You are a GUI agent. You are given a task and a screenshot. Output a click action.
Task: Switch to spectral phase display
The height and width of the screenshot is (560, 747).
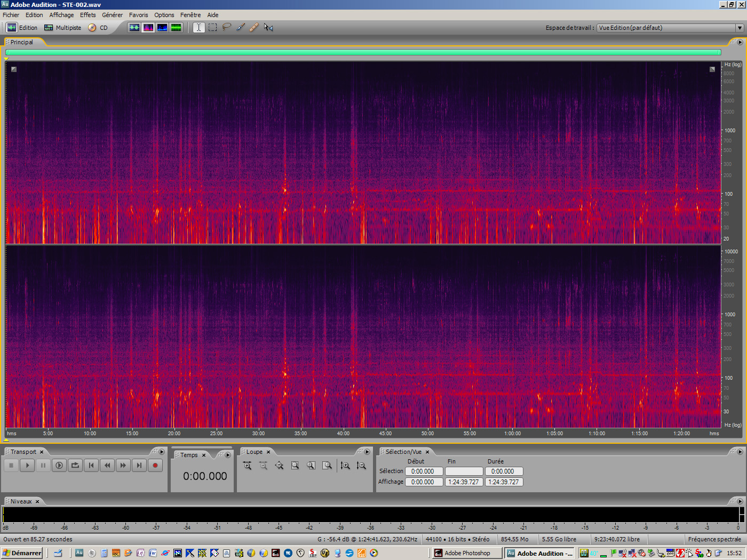(x=162, y=27)
